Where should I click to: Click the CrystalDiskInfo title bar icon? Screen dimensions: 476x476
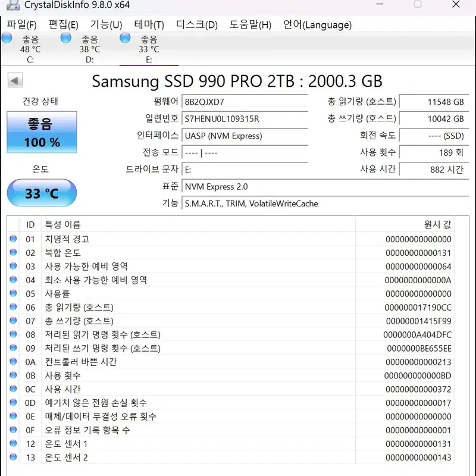(12, 4)
